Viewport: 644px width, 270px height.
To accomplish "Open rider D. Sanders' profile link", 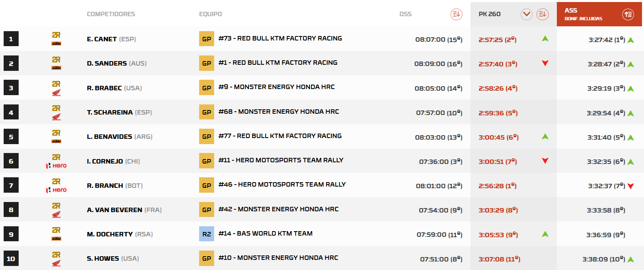I will tap(117, 64).
